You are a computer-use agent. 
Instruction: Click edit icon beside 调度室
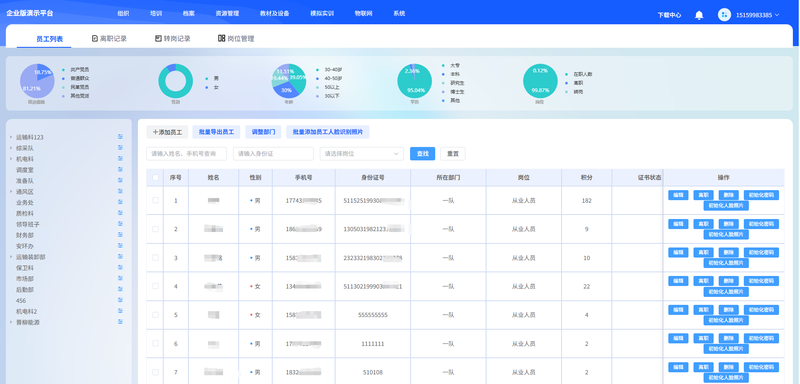(x=120, y=169)
